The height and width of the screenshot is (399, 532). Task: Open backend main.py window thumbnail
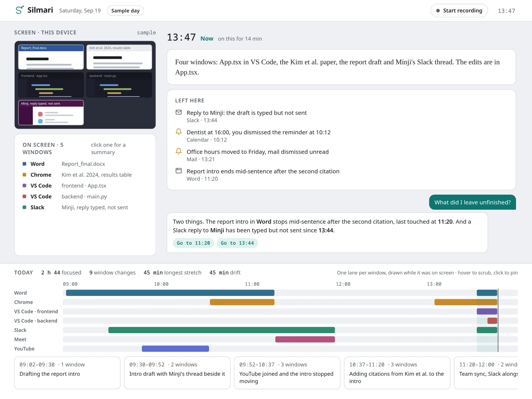(119, 85)
